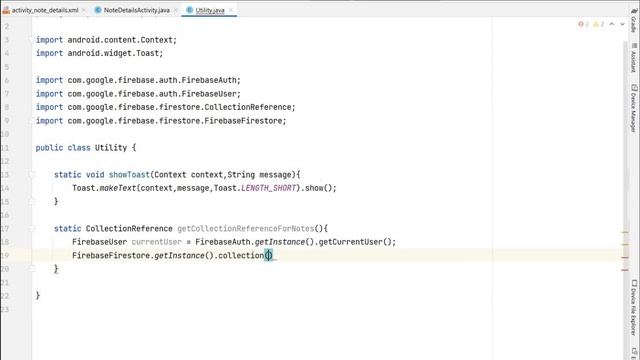The image size is (640, 360).
Task: Close the NoteDetailsActivity.java tab
Action: pyautogui.click(x=175, y=10)
